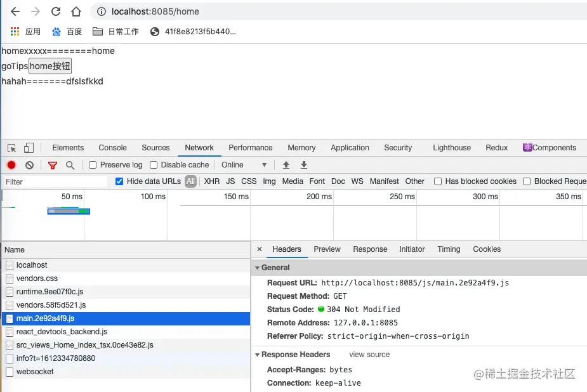Open the Response tab of the request

coord(370,249)
